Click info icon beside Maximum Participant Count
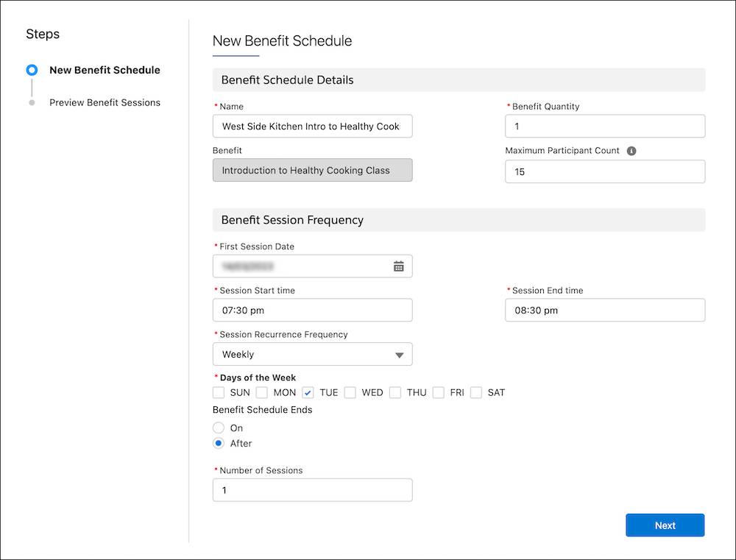Viewport: 736px width, 560px height. pyautogui.click(x=631, y=151)
